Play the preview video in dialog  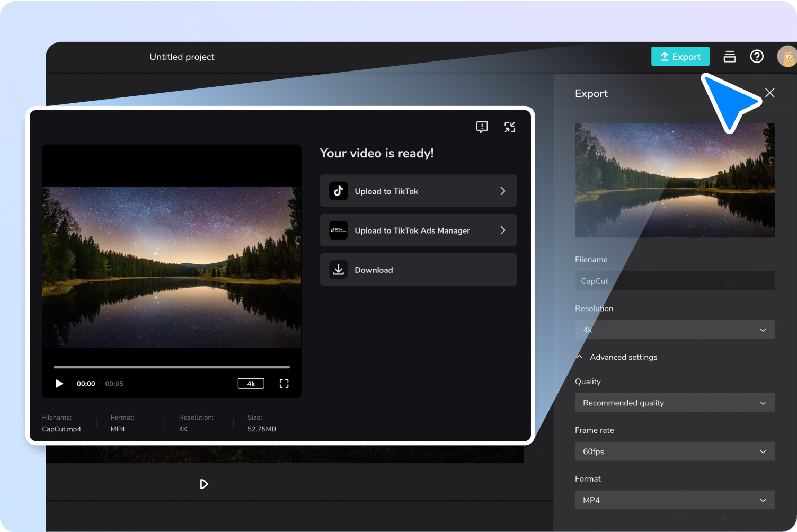pyautogui.click(x=59, y=384)
